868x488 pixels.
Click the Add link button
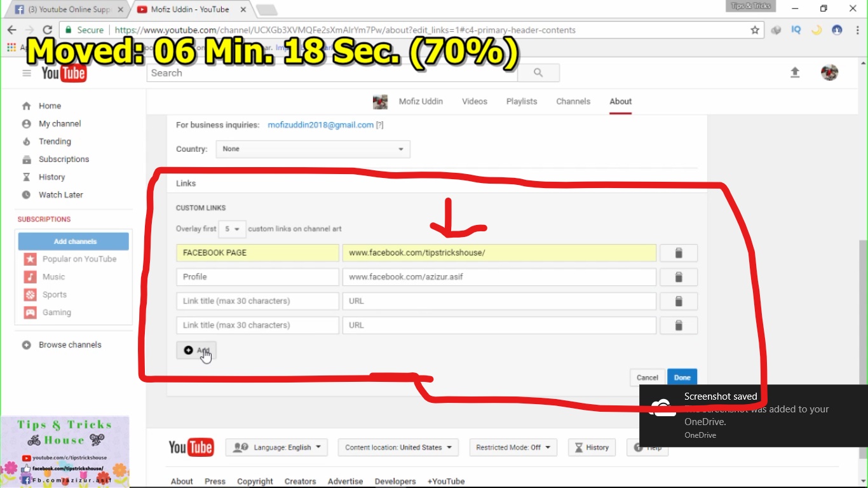(196, 350)
